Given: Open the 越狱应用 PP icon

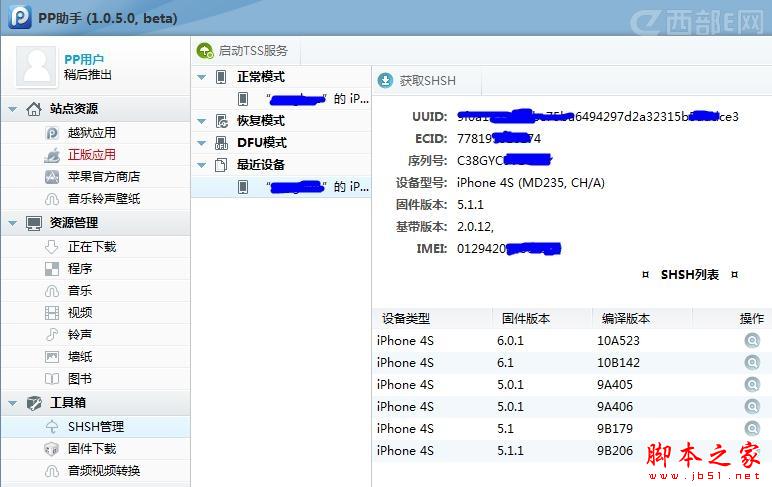Looking at the screenshot, I should point(52,133).
